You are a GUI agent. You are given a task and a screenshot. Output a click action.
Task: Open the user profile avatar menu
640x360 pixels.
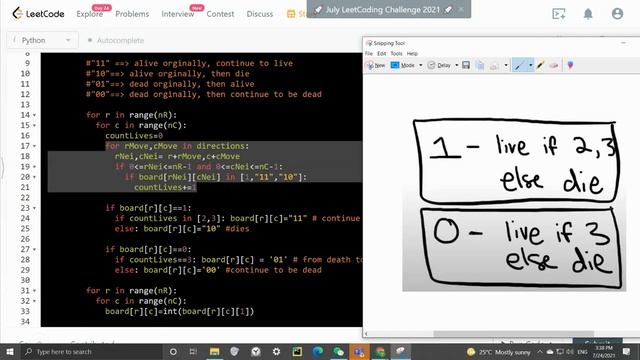coord(617,14)
